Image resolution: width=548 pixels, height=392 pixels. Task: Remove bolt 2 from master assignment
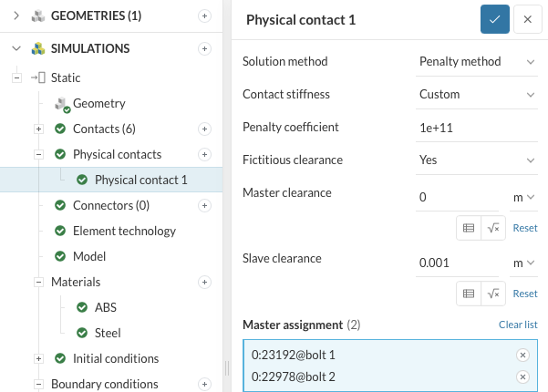click(522, 377)
